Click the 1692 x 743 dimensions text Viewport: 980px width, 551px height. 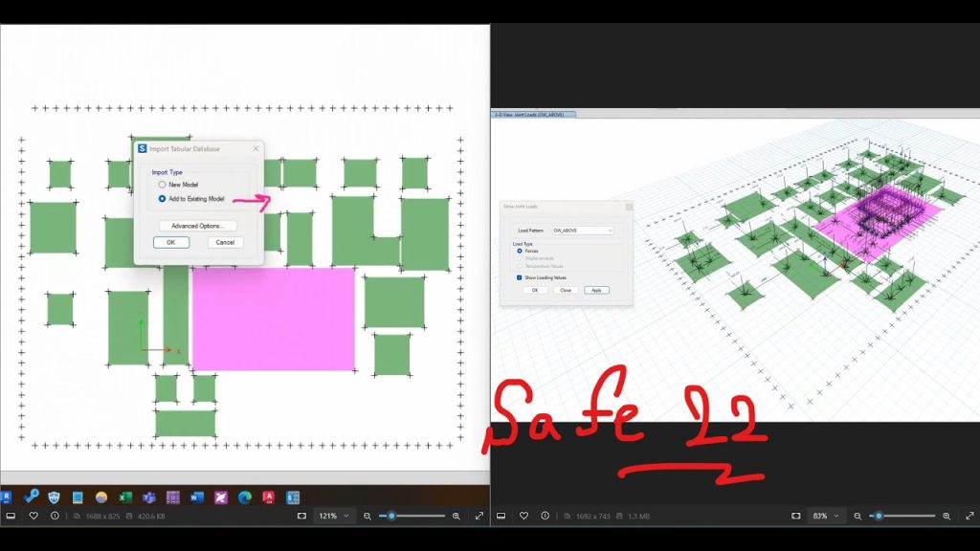coord(592,516)
